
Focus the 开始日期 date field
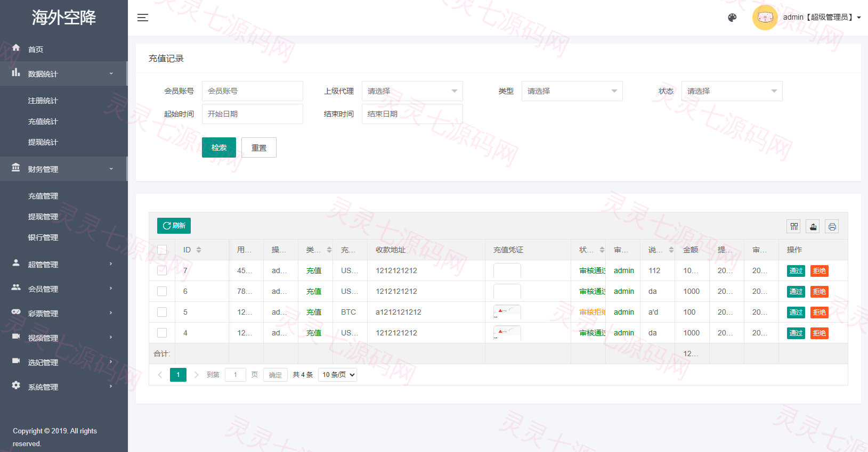[x=253, y=114]
